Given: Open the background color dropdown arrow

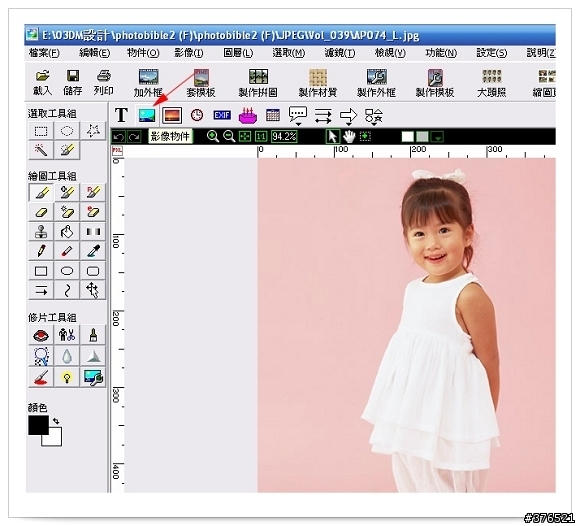Looking at the screenshot, I should tap(438, 137).
